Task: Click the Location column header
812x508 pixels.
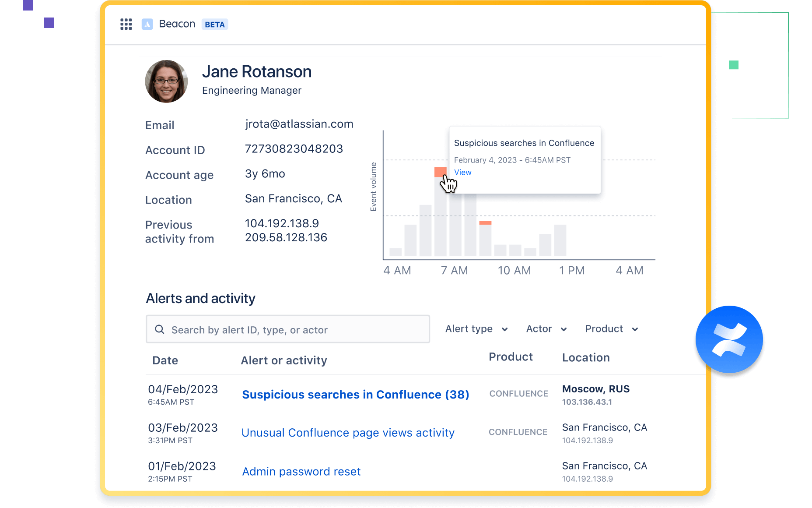Action: coord(586,358)
